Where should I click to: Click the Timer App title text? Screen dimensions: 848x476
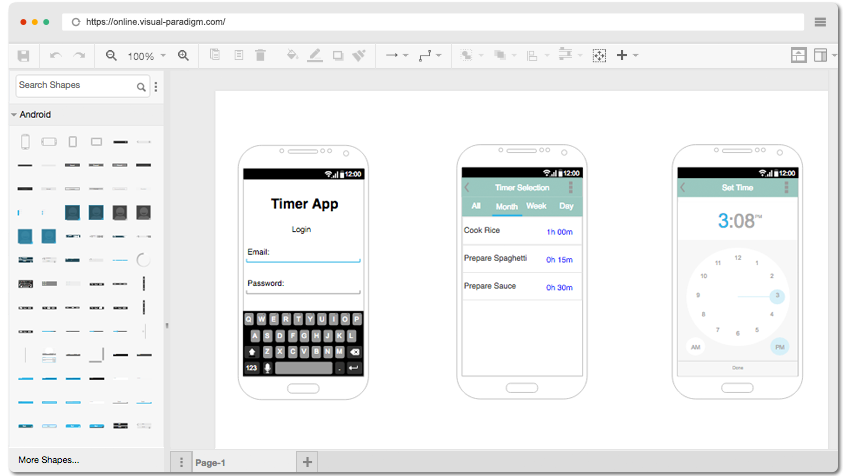(x=304, y=204)
